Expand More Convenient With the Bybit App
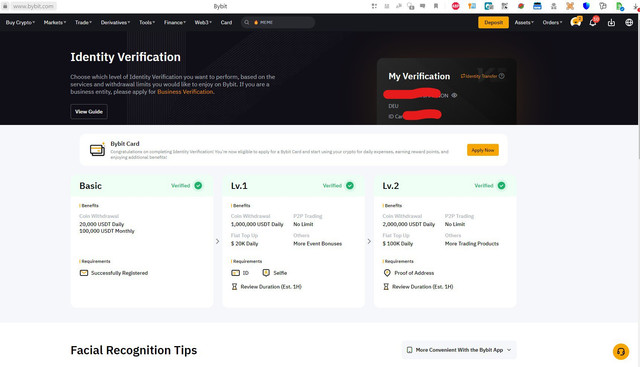The height and width of the screenshot is (367, 640). (x=459, y=350)
